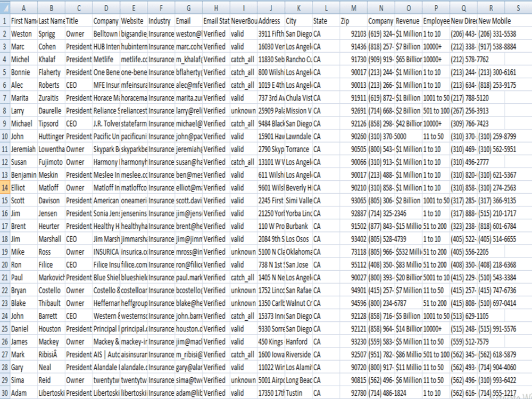Select revenue cell $532 Million
The height and width of the screenshot is (399, 532).
pyautogui.click(x=409, y=252)
